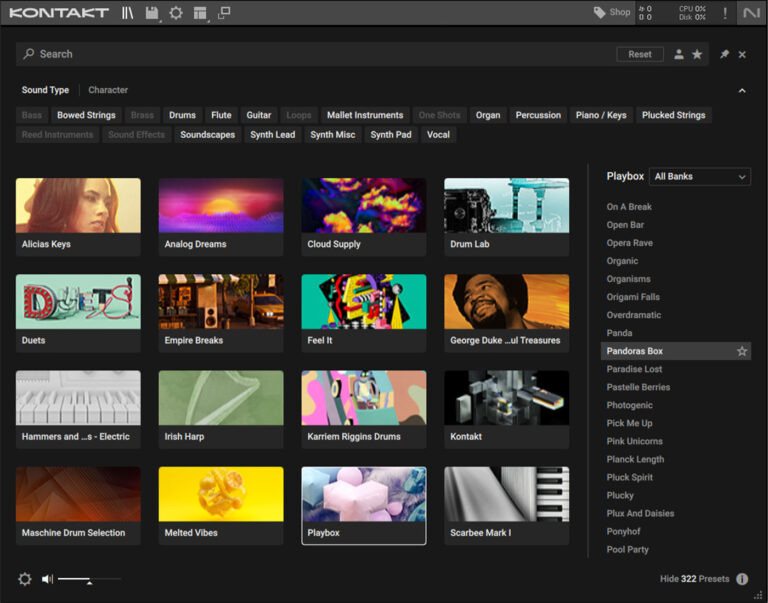Viewport: 768px width, 603px height.
Task: Enable the Synth Pad tag filter
Action: [x=390, y=135]
